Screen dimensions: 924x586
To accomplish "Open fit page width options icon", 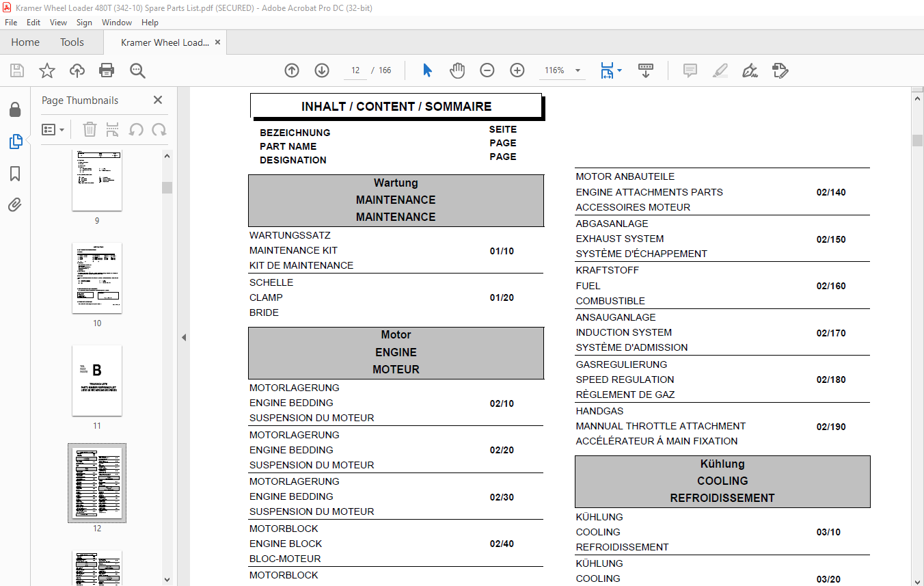I will (x=610, y=70).
